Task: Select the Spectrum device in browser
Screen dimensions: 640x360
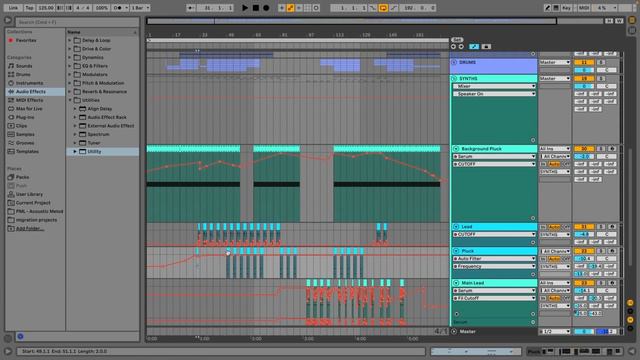Action: click(x=98, y=134)
